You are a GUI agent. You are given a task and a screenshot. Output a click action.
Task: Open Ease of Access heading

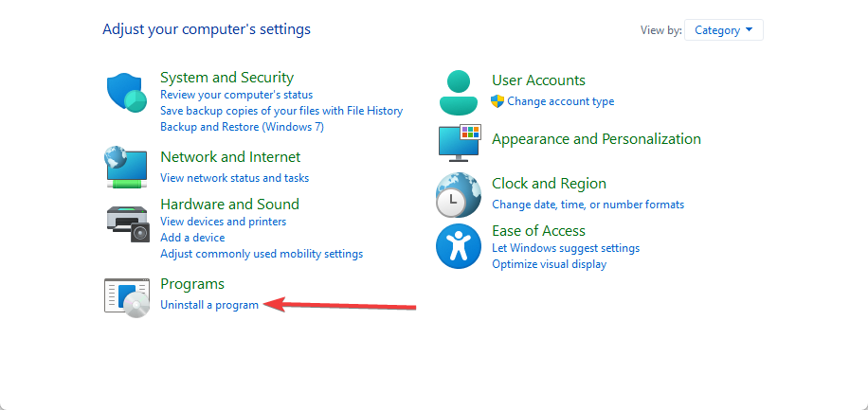(538, 231)
